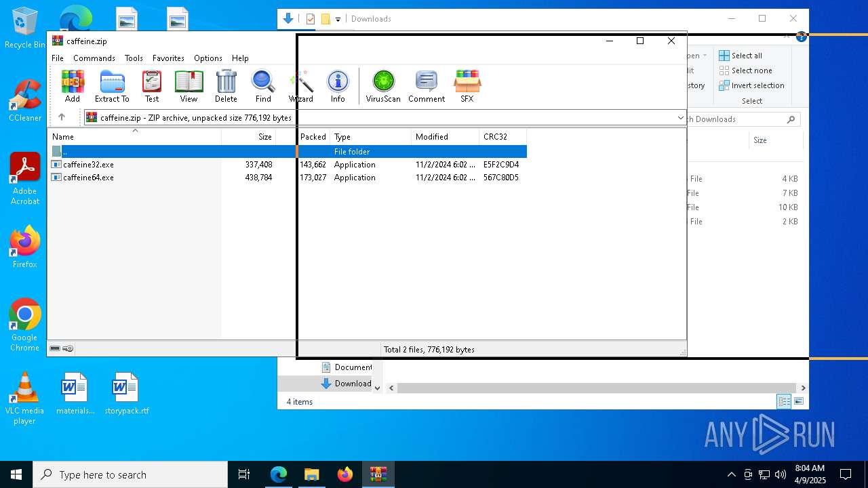The width and height of the screenshot is (868, 488).
Task: Sort by Type column header
Action: (370, 137)
